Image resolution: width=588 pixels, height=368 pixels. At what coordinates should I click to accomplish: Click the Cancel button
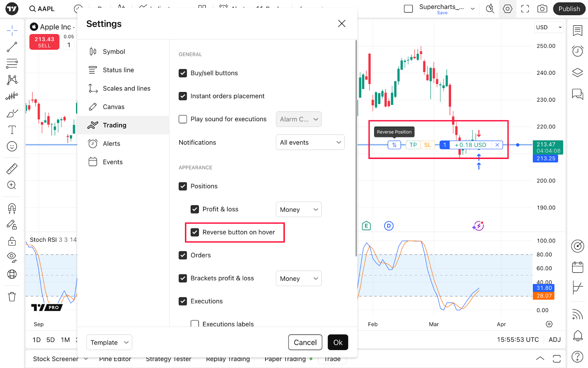click(x=305, y=343)
